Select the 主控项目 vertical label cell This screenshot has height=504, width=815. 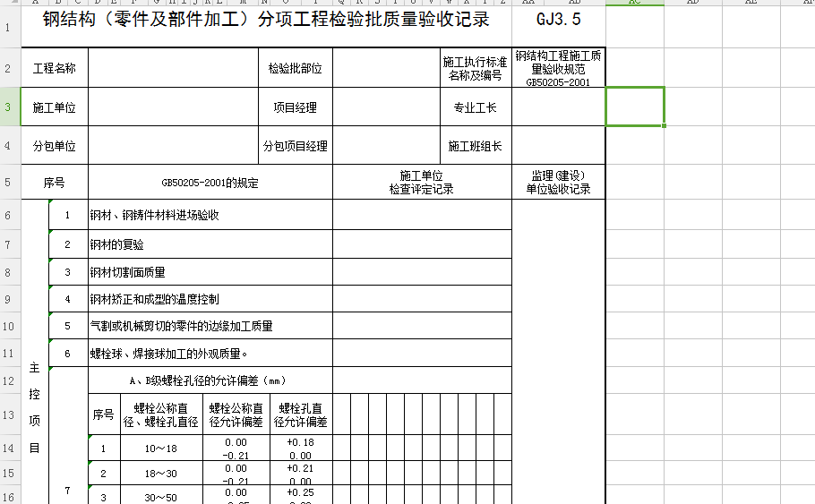(x=35, y=407)
